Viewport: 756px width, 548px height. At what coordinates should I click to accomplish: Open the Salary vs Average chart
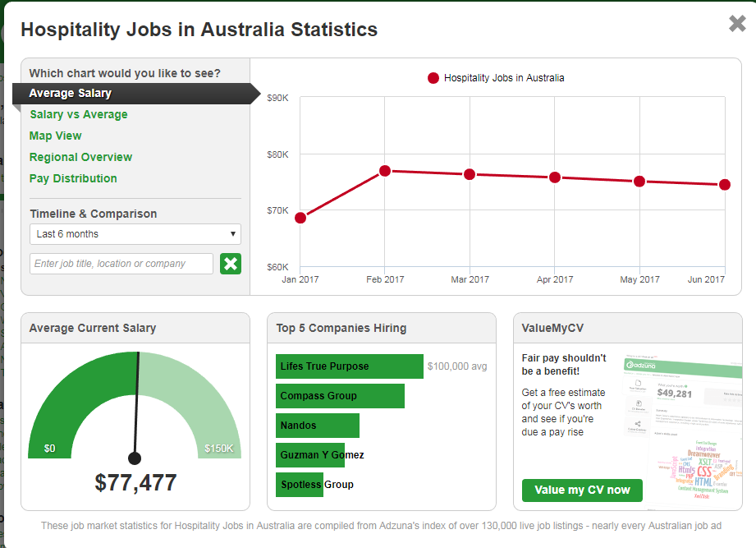coord(79,115)
